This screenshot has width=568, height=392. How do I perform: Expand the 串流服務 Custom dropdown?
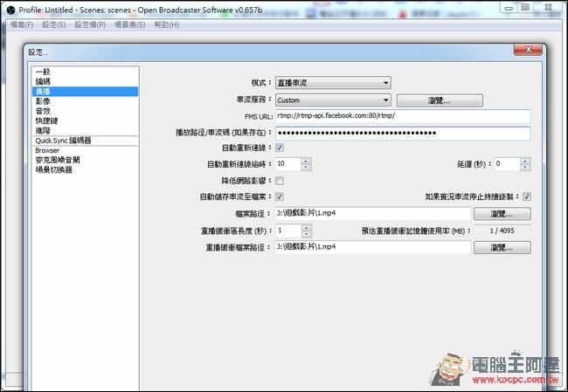(333, 100)
